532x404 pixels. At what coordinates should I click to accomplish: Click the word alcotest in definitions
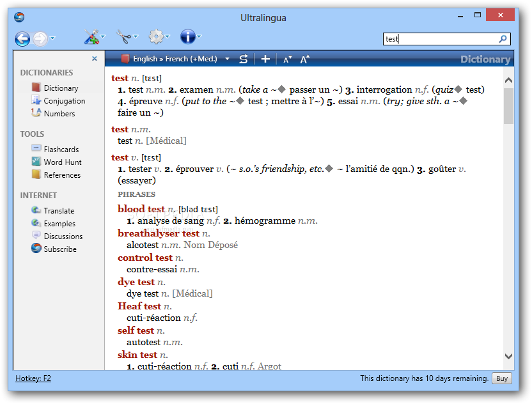click(x=143, y=245)
